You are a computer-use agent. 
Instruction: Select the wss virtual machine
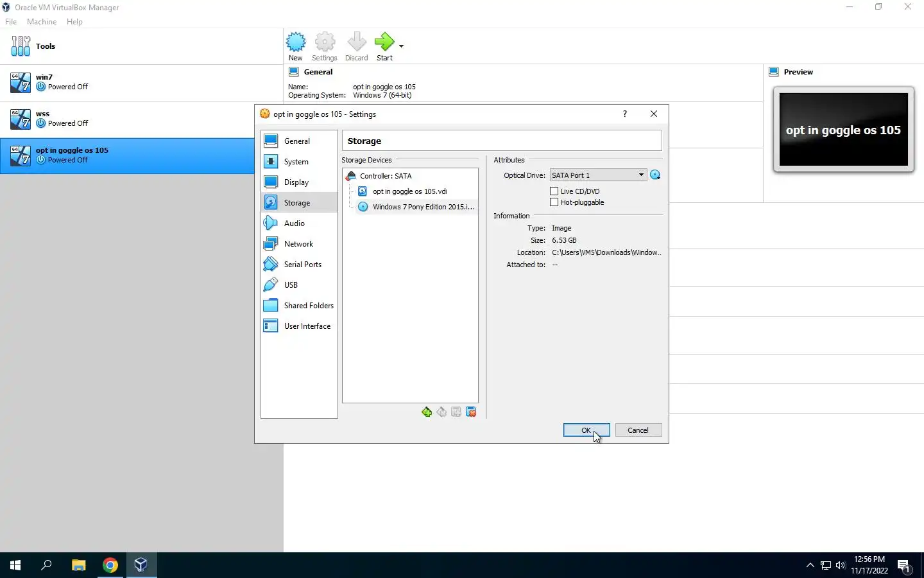tap(141, 119)
